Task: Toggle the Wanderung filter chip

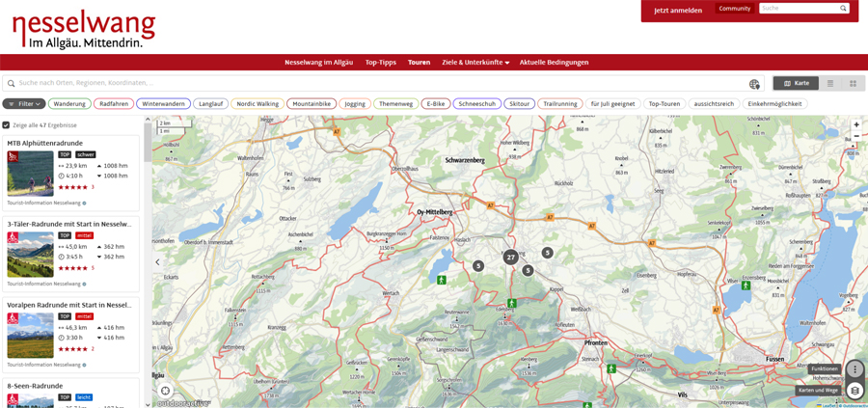Action: coord(69,103)
